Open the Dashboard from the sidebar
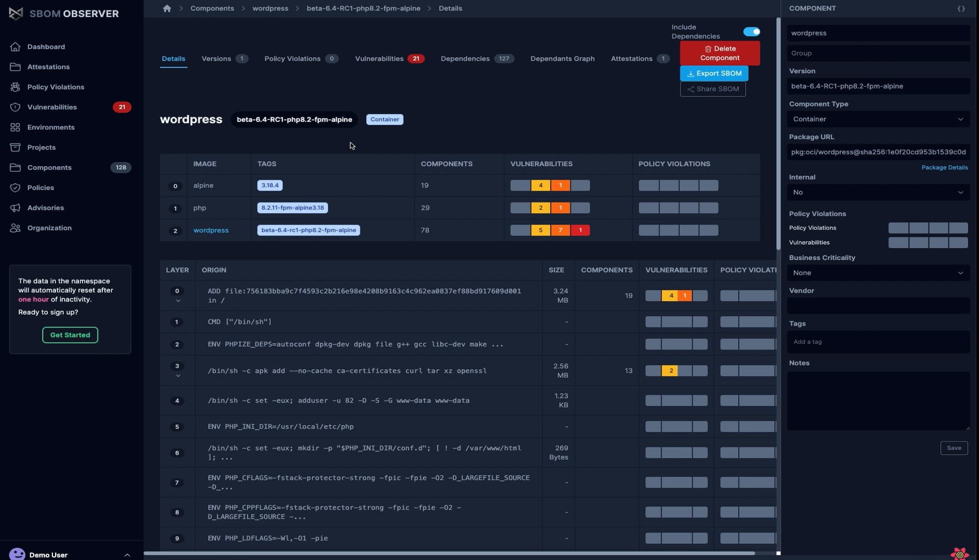The height and width of the screenshot is (560, 979). 46,47
